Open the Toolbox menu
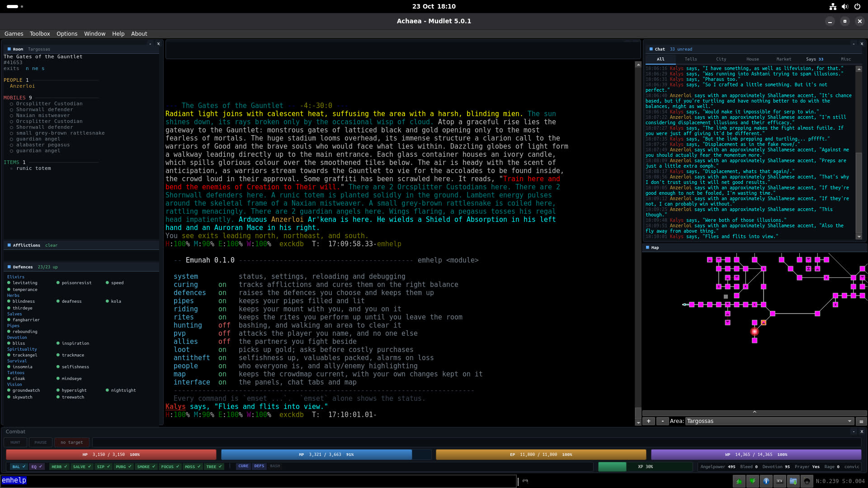 [x=40, y=34]
